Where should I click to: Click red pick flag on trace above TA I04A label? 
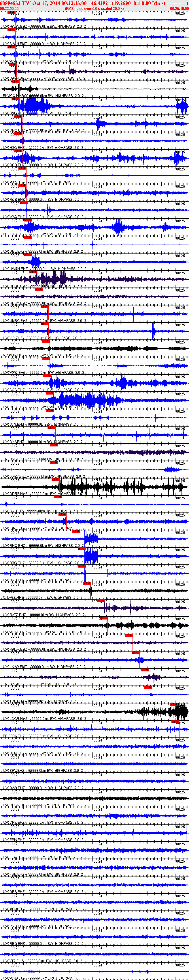(145, 670)
